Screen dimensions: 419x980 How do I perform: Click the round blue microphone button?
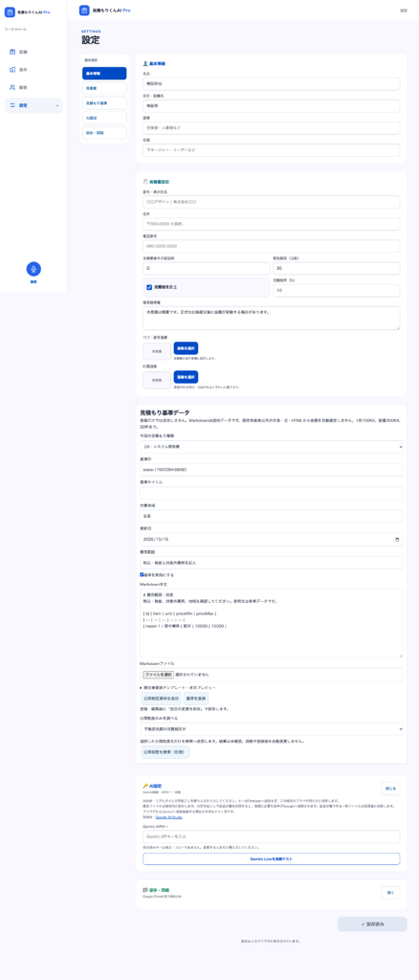33,269
